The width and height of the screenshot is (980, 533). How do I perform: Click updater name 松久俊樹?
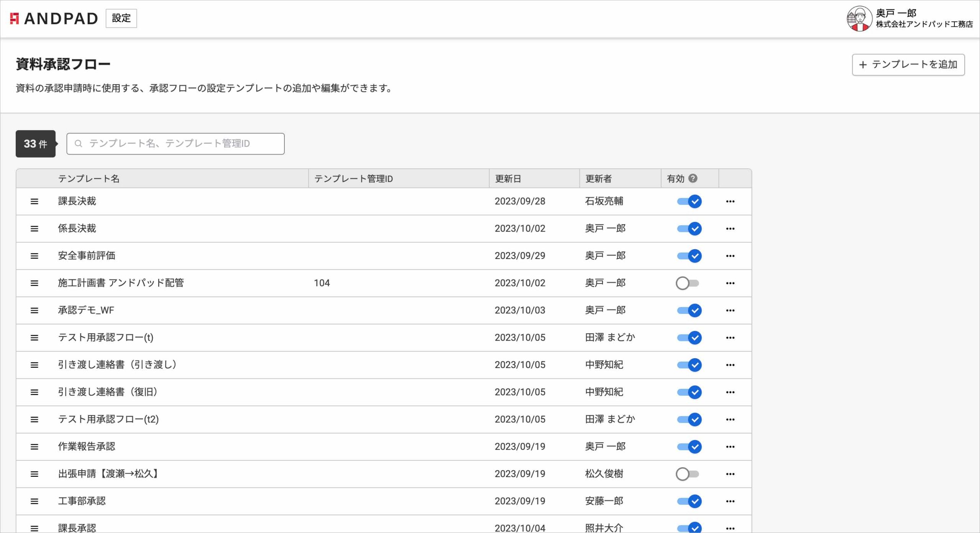click(x=604, y=474)
